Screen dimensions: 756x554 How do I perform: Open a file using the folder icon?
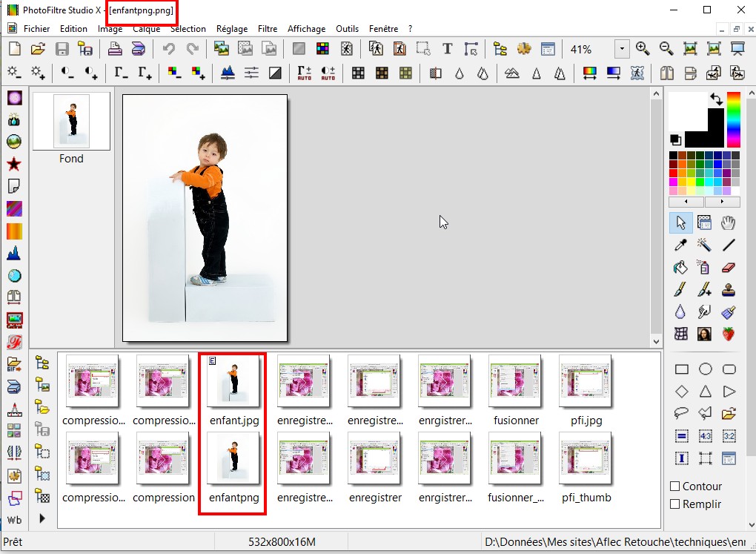pos(38,49)
